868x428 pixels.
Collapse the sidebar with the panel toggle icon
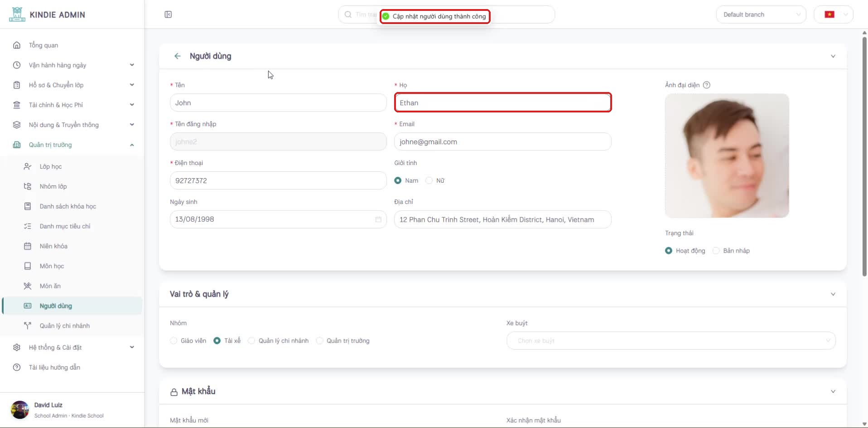tap(168, 15)
